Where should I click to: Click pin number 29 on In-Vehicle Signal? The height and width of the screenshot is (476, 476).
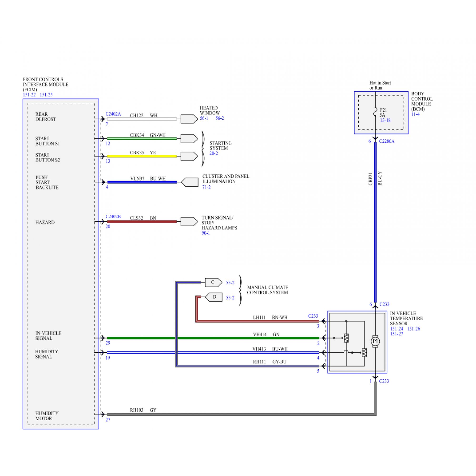click(108, 343)
